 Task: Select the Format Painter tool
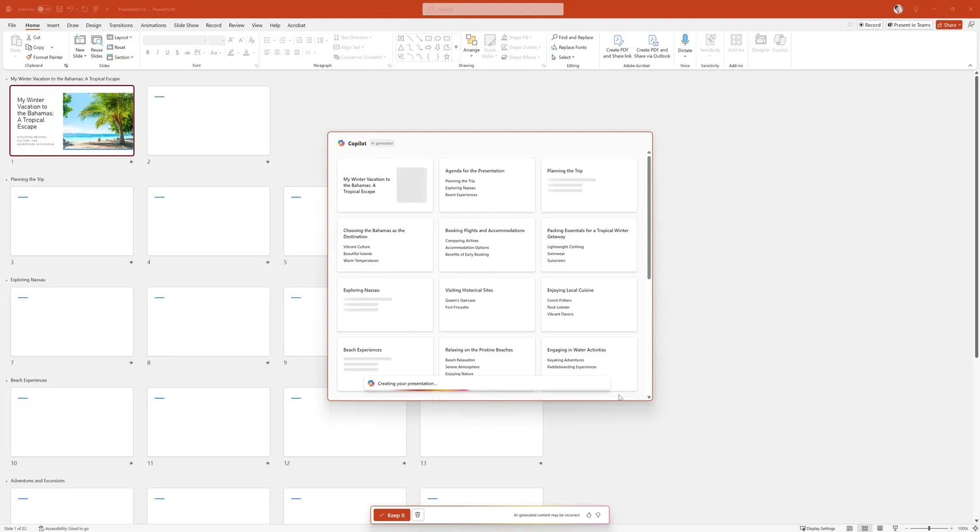(x=44, y=58)
